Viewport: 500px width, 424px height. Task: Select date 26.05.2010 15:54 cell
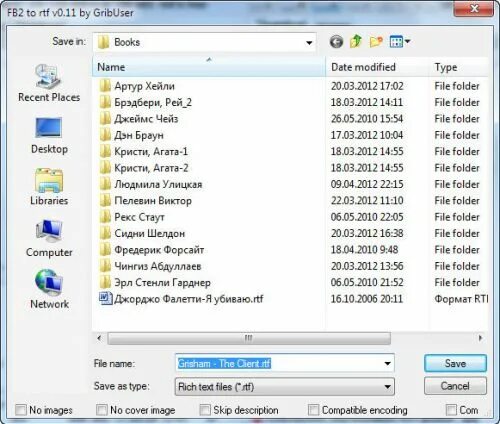coord(367,119)
